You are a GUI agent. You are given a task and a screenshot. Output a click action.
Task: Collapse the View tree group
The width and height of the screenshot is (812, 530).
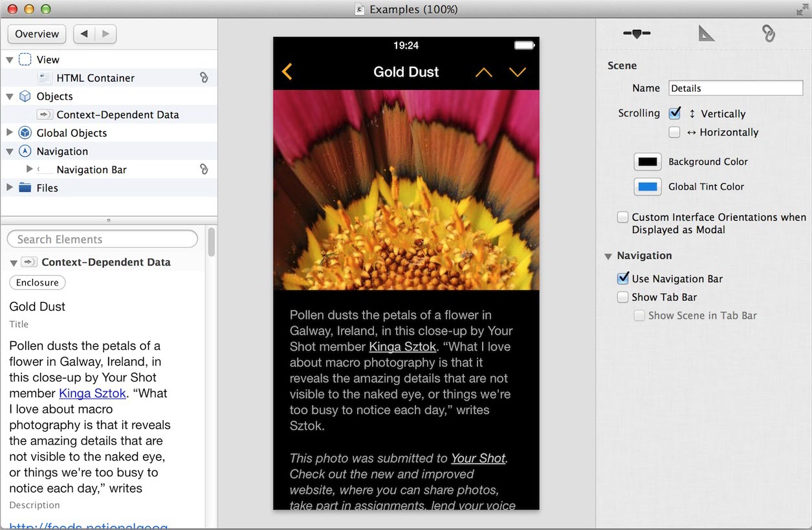pos(10,60)
